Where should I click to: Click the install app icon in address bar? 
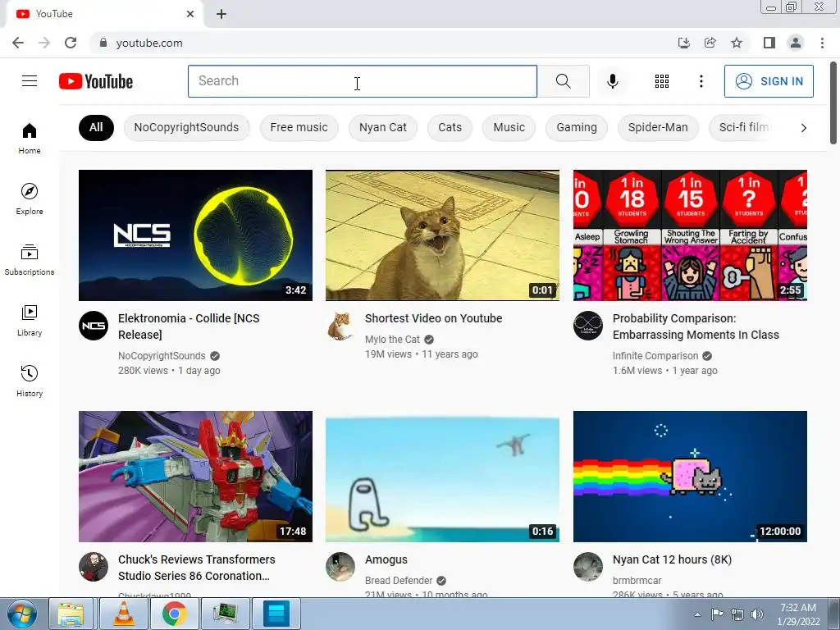(x=683, y=43)
